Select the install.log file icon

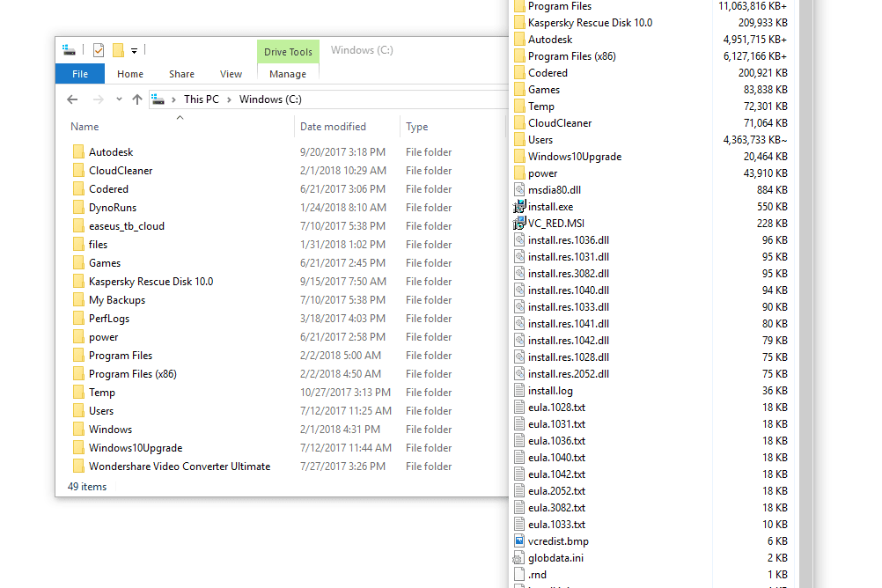pyautogui.click(x=519, y=391)
